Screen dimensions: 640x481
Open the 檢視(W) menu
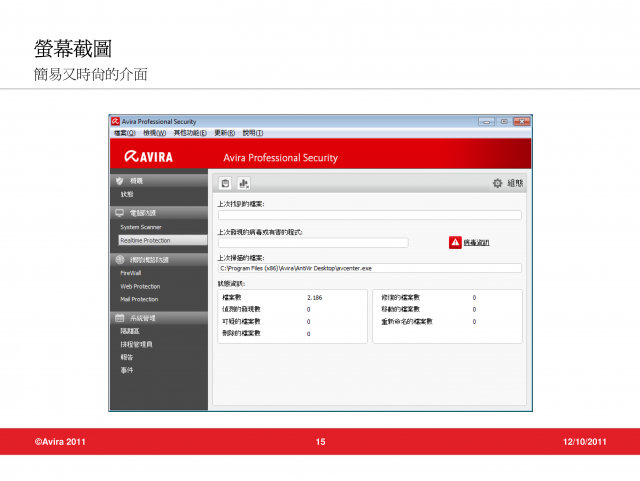tap(155, 133)
